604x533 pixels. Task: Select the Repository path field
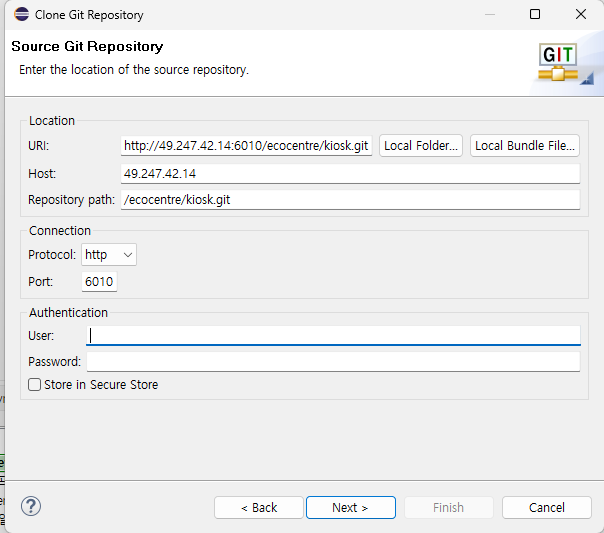[x=350, y=199]
